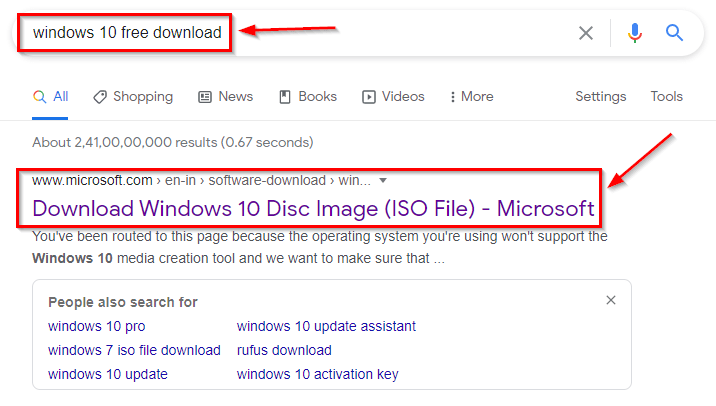Expand the dropdown arrow beside microsoft.com URL

(x=383, y=181)
